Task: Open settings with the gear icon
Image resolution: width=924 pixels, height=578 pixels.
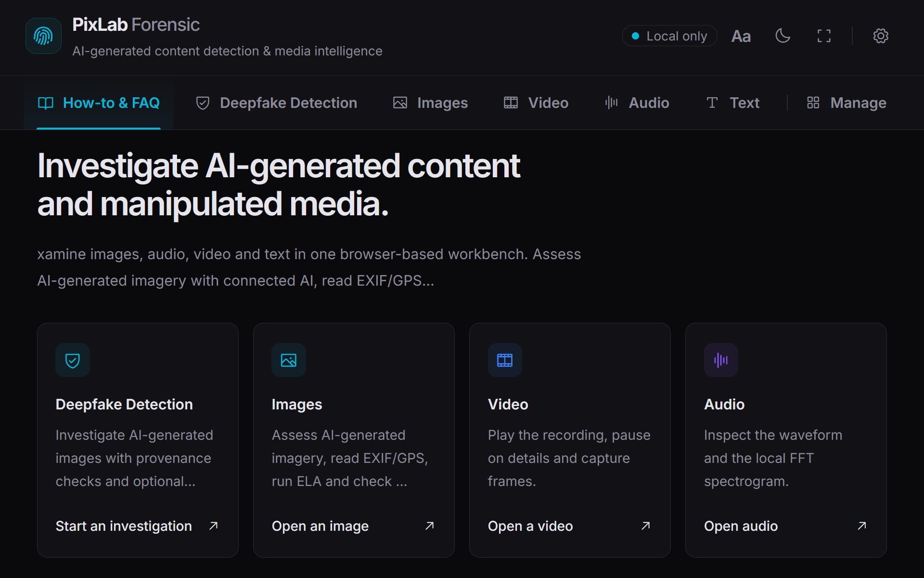Action: point(881,36)
